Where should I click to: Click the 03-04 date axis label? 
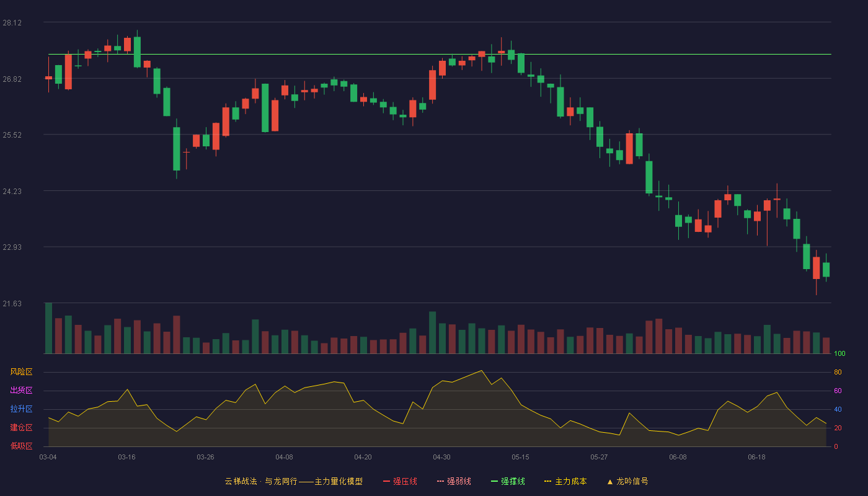[48, 457]
